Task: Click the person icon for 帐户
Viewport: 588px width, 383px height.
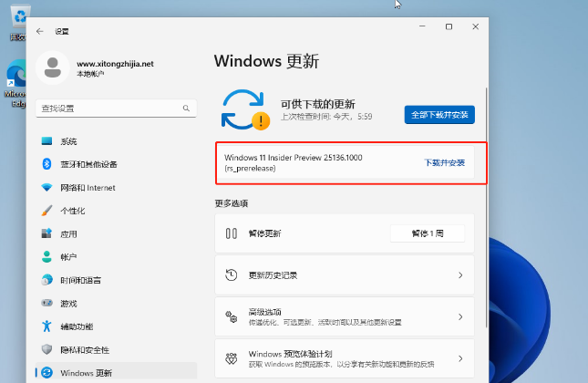Action: click(46, 257)
